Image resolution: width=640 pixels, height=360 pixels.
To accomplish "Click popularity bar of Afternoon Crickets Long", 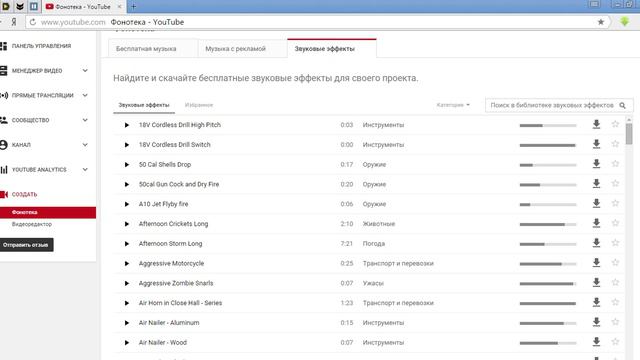I will pos(548,224).
